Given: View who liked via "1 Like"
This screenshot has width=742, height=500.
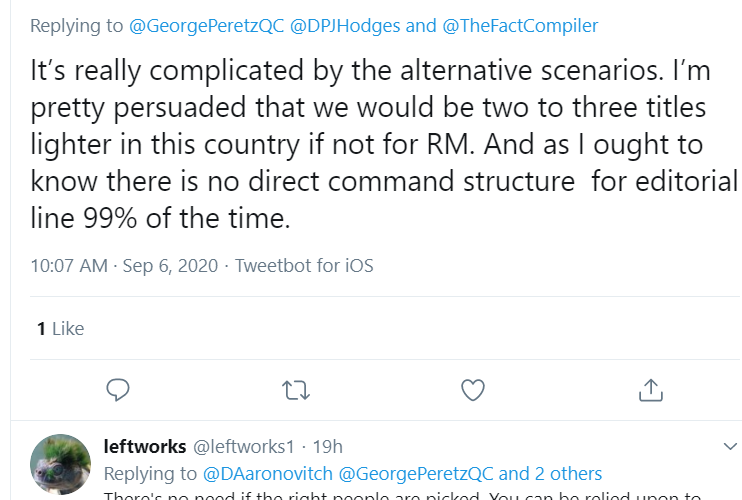Looking at the screenshot, I should point(60,328).
